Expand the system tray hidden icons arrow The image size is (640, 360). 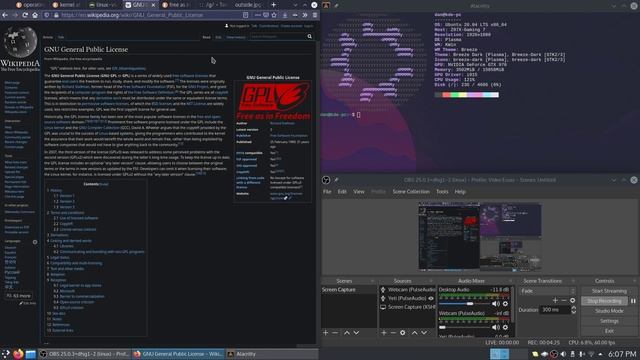tap(600, 354)
